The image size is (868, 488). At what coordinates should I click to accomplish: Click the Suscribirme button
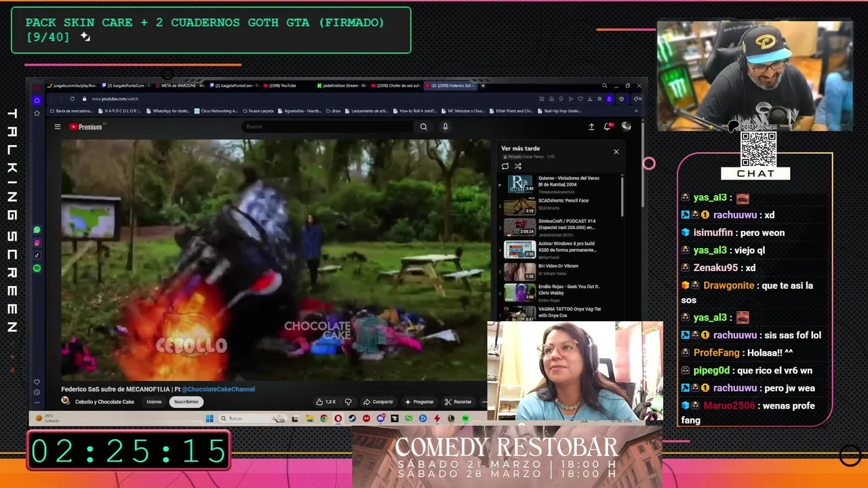[186, 402]
